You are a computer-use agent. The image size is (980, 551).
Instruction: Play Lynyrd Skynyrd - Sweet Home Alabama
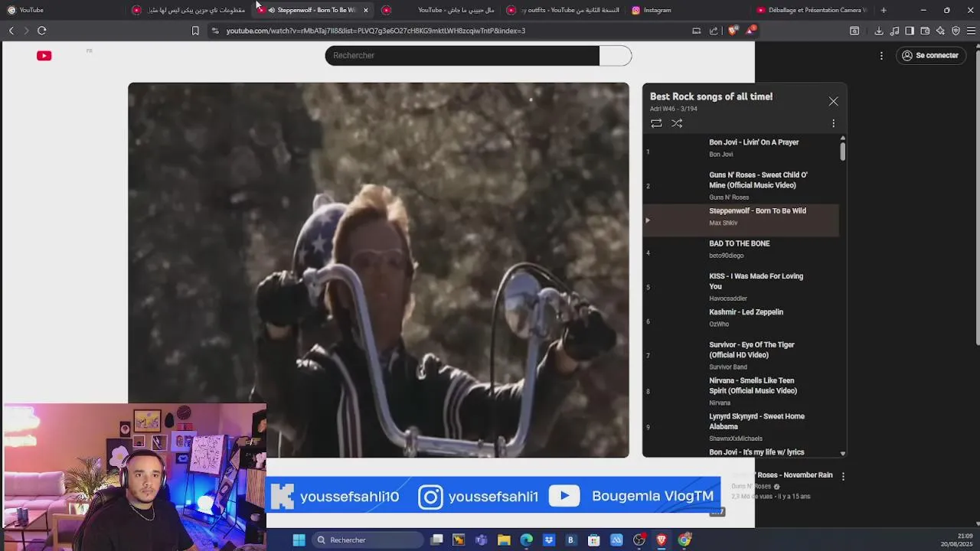click(741, 427)
